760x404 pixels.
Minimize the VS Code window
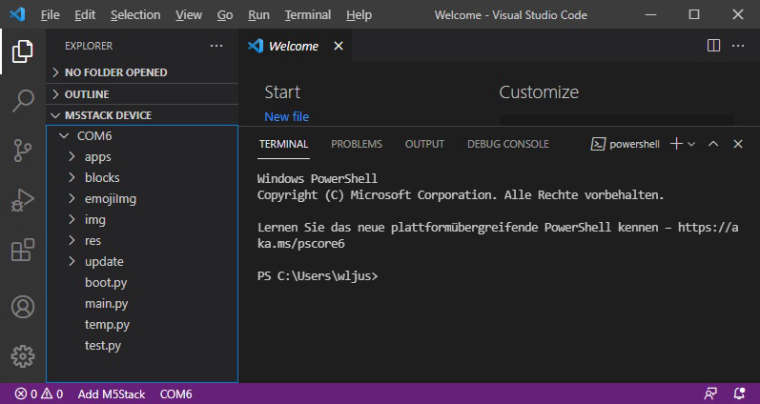click(x=650, y=15)
